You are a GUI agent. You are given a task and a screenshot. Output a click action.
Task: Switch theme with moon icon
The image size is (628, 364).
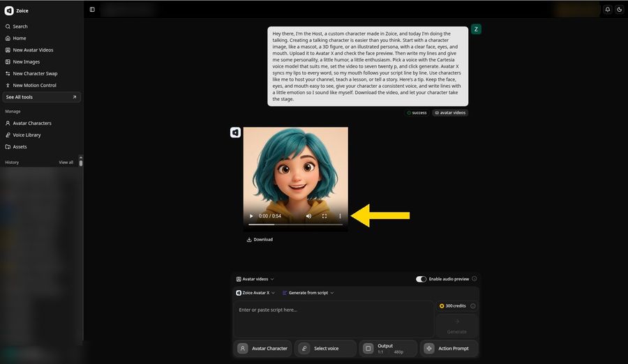[x=619, y=10]
